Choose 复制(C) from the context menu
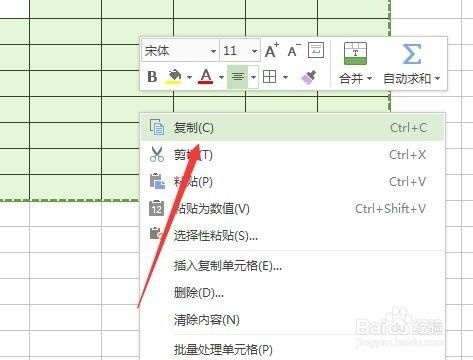The image size is (473, 360). coord(293,128)
